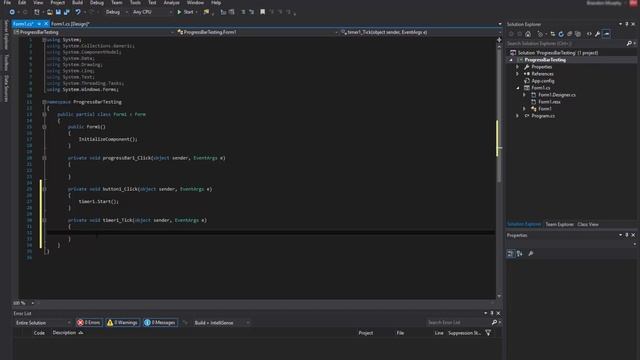Switch to Team Explorer tab
Viewport: 640px width, 360px height.
click(560, 224)
